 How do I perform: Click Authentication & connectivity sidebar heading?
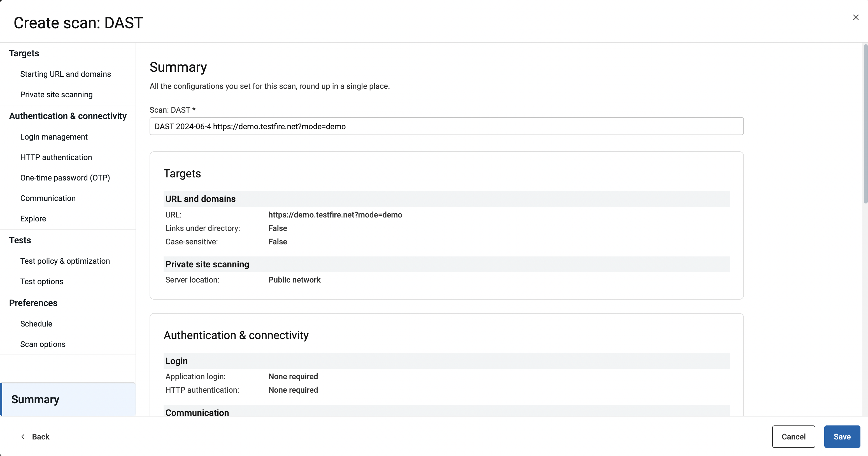(x=68, y=116)
